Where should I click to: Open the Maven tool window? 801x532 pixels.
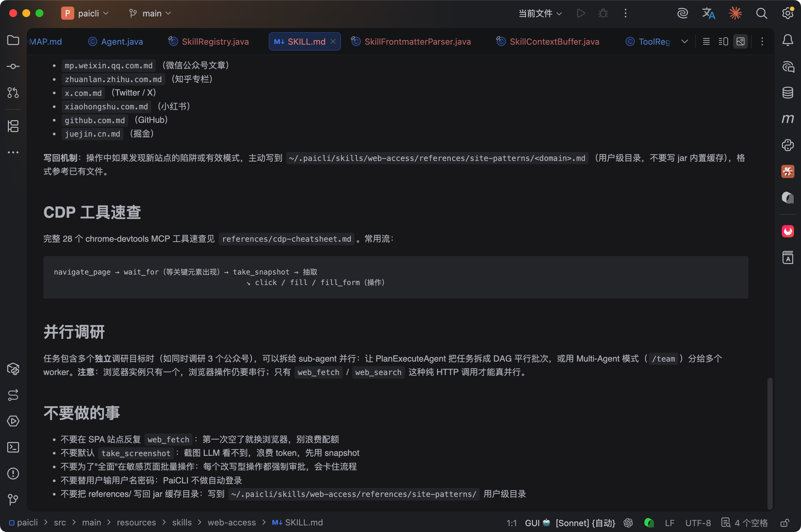[x=788, y=119]
